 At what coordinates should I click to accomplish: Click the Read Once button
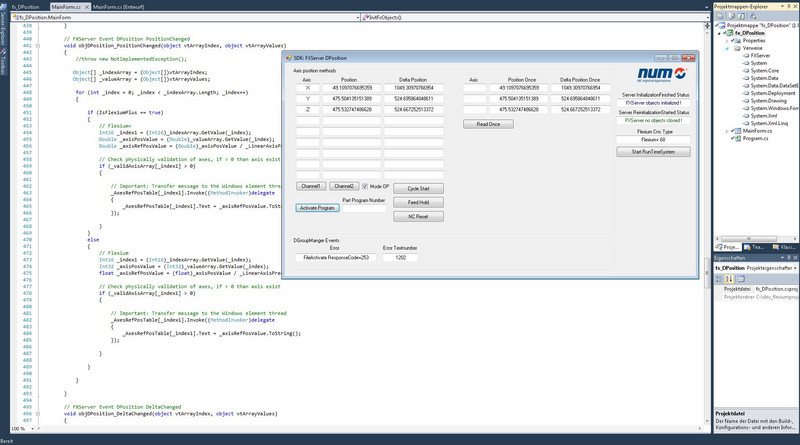(488, 123)
